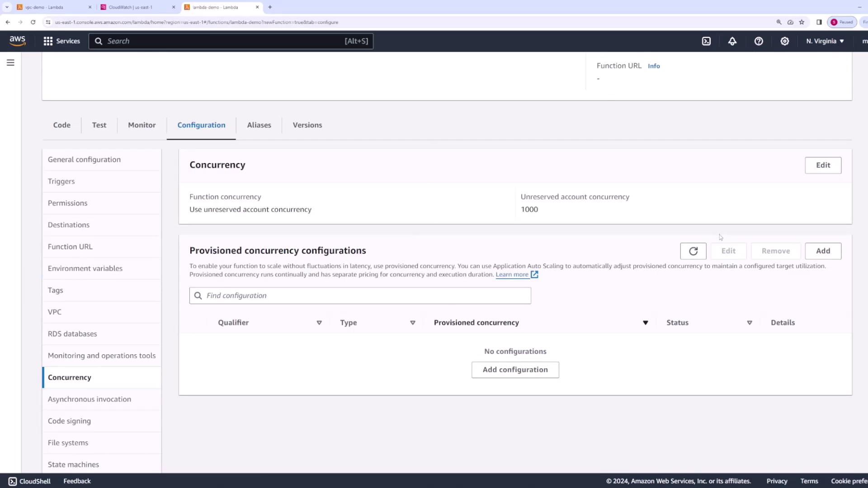Switch to the Aliases tab
The image size is (868, 488).
tap(259, 125)
